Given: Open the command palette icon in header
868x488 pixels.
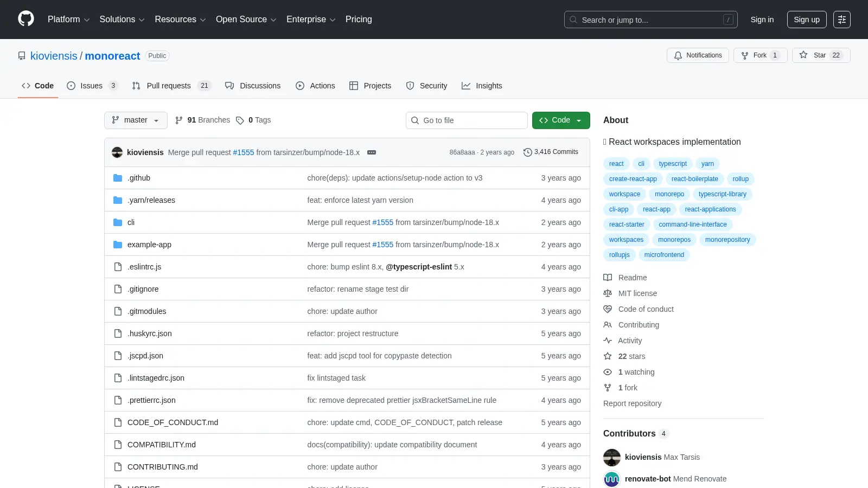Looking at the screenshot, I should [841, 20].
